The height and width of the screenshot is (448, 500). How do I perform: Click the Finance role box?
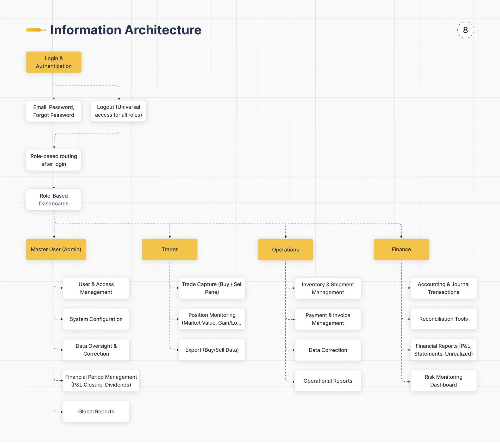[401, 249]
